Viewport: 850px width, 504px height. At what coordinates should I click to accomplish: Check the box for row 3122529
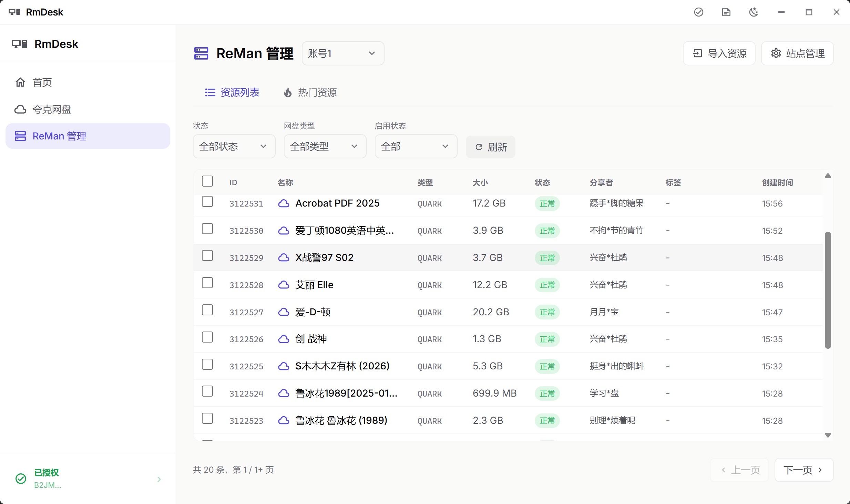(207, 256)
